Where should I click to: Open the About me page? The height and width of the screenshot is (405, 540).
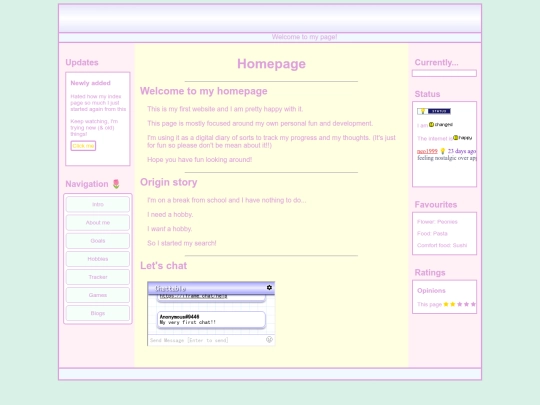(98, 222)
